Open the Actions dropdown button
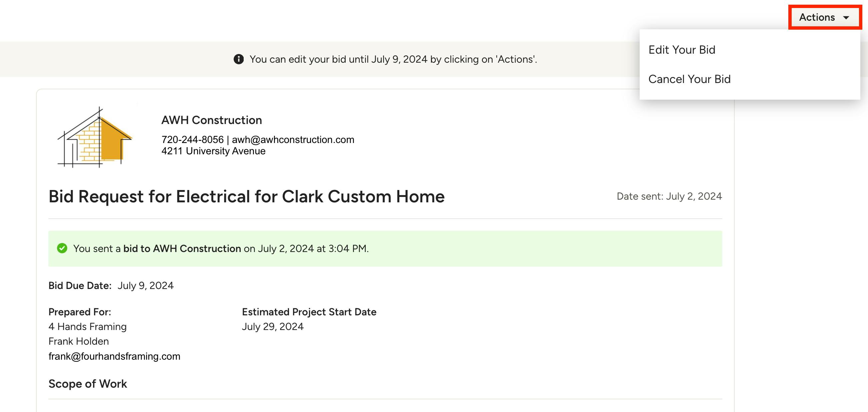Screen dimensions: 868x412 click(817, 17)
